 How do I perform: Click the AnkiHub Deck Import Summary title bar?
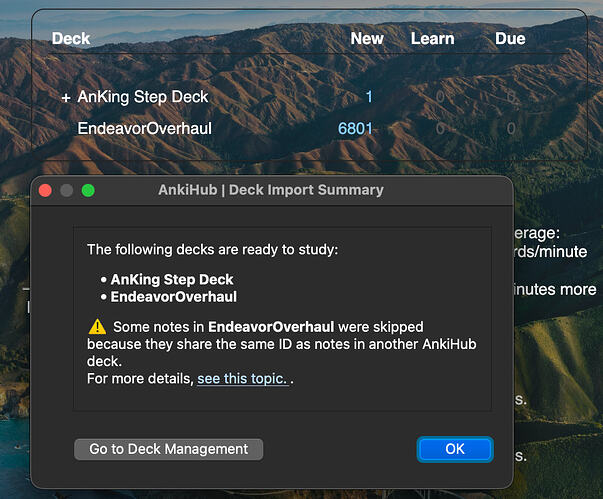(x=271, y=190)
